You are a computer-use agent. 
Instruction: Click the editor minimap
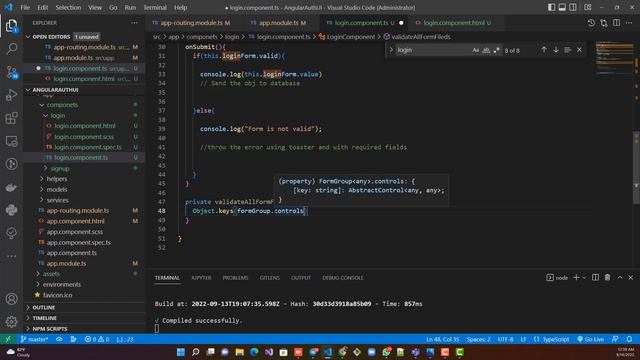(614, 59)
